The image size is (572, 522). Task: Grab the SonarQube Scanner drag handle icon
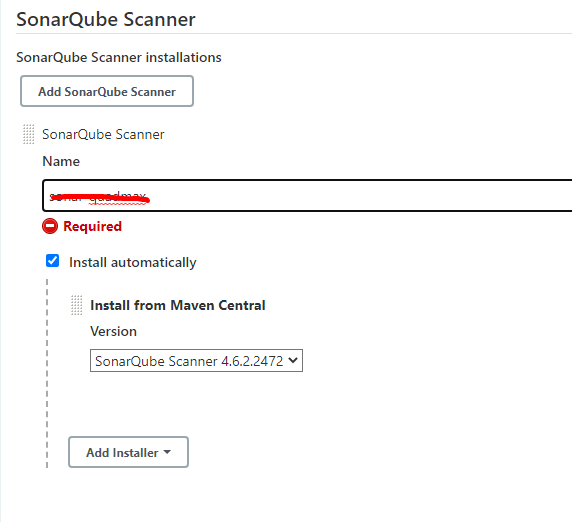[x=28, y=134]
